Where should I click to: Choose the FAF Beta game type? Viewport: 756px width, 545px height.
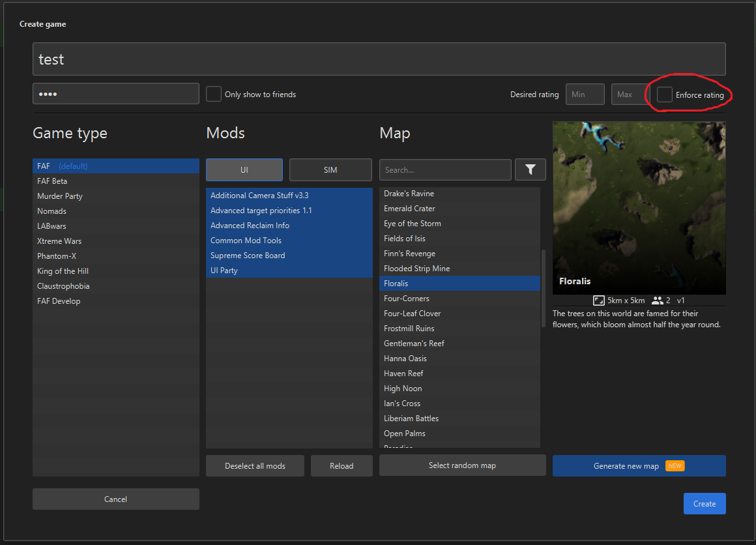pyautogui.click(x=116, y=181)
